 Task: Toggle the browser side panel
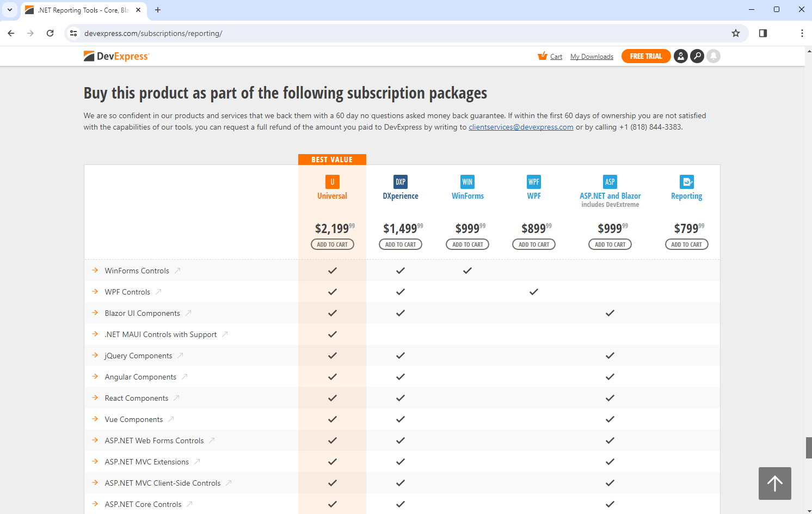click(762, 33)
